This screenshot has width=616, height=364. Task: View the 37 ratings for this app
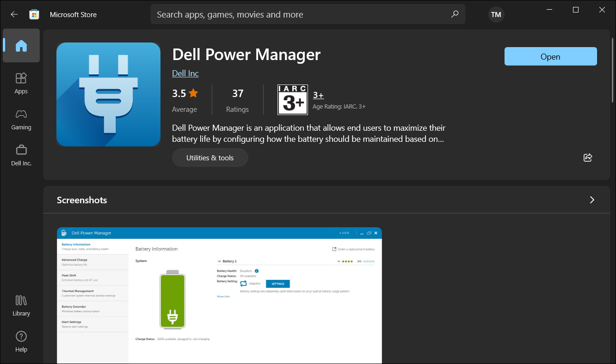[x=237, y=99]
